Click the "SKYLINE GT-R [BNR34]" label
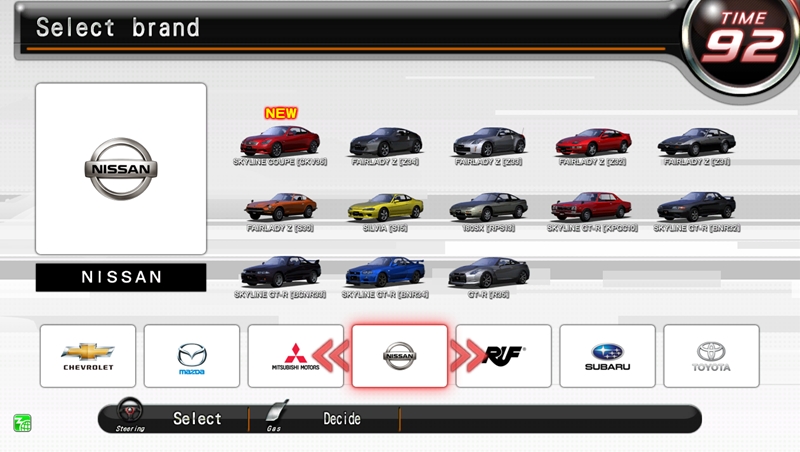800x452 pixels. 385,294
